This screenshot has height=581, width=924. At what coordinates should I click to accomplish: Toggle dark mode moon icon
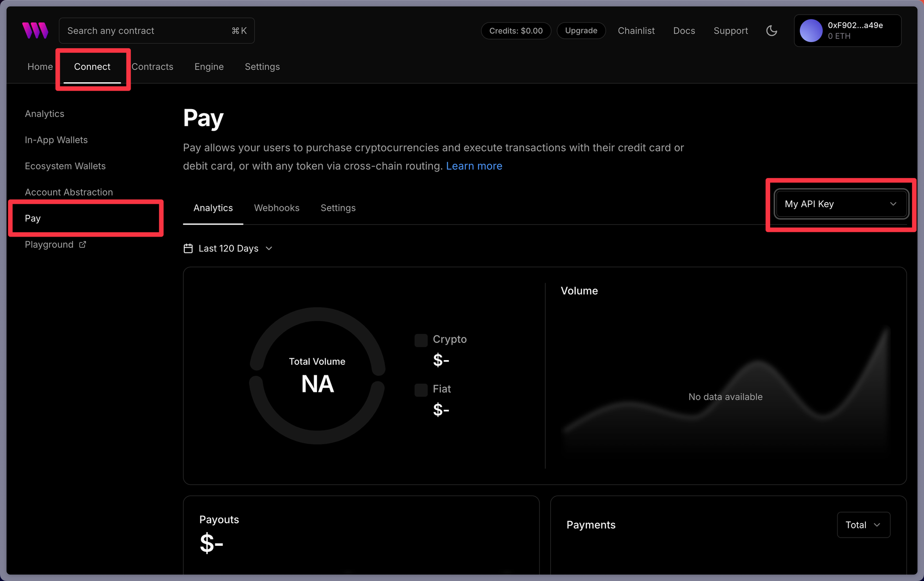pos(772,31)
